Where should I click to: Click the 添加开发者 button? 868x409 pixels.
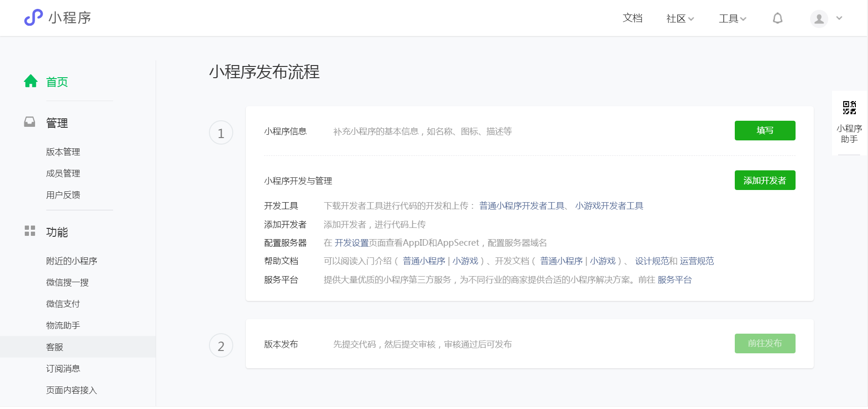click(x=765, y=180)
